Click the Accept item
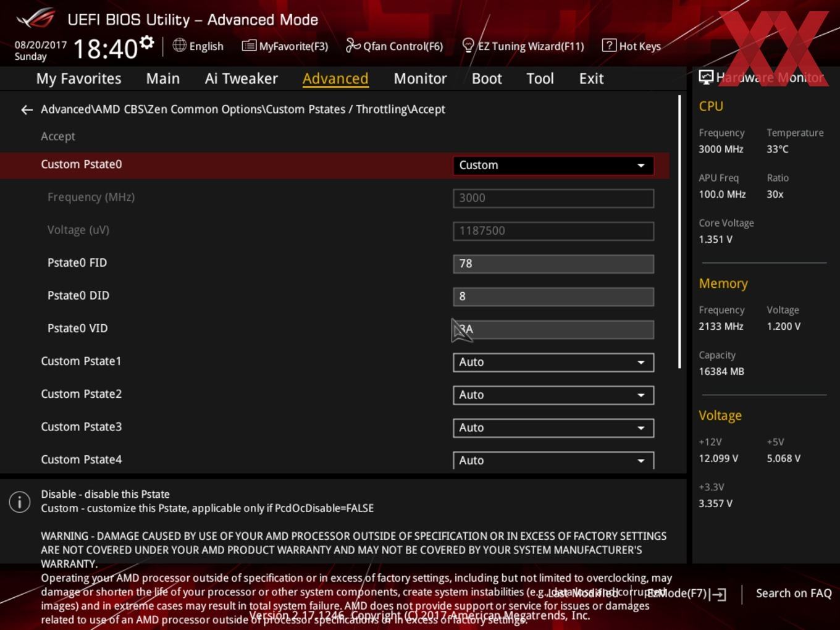Screen dimensions: 840x630 pyautogui.click(x=58, y=136)
